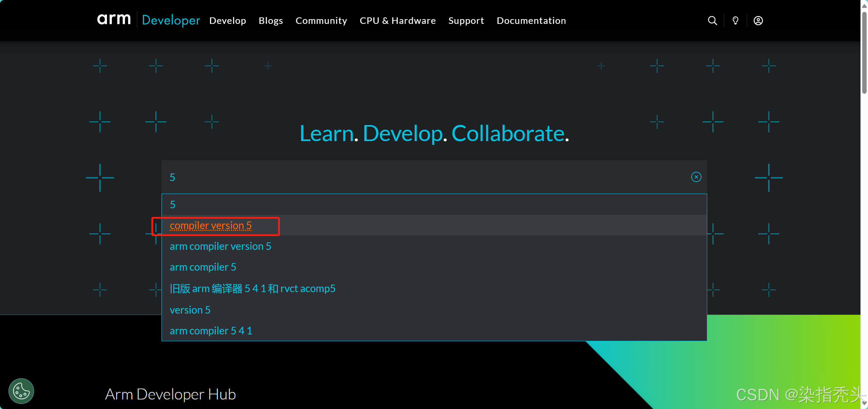
Task: Open cookie settings icon at bottom left
Action: (21, 391)
